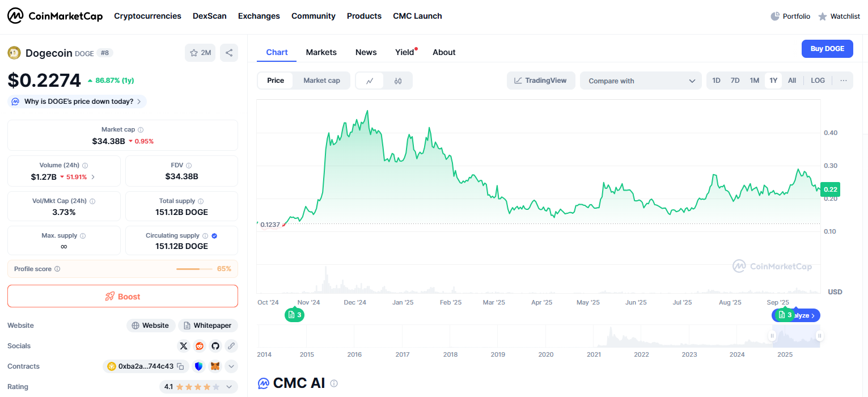Click the Nov '24 event marker badge

point(294,315)
